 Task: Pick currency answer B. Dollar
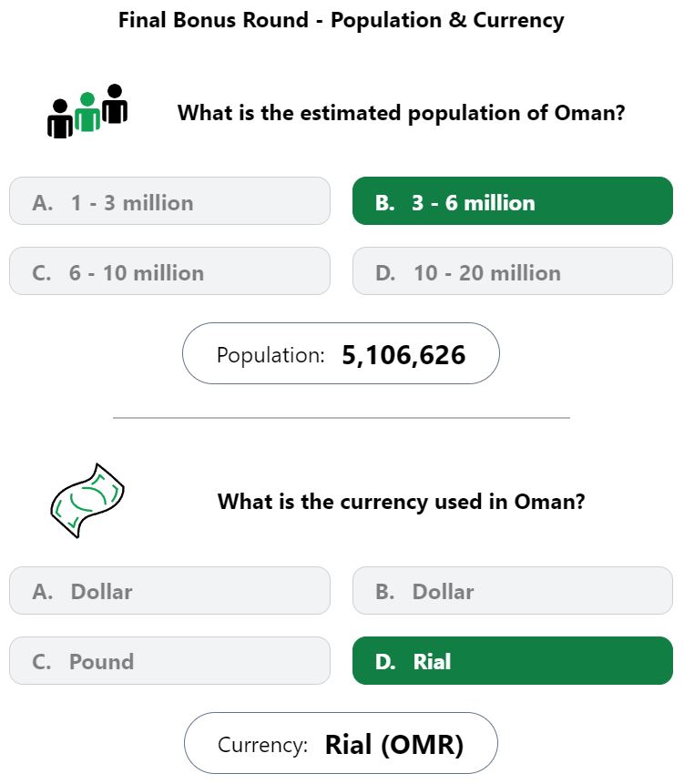point(513,590)
